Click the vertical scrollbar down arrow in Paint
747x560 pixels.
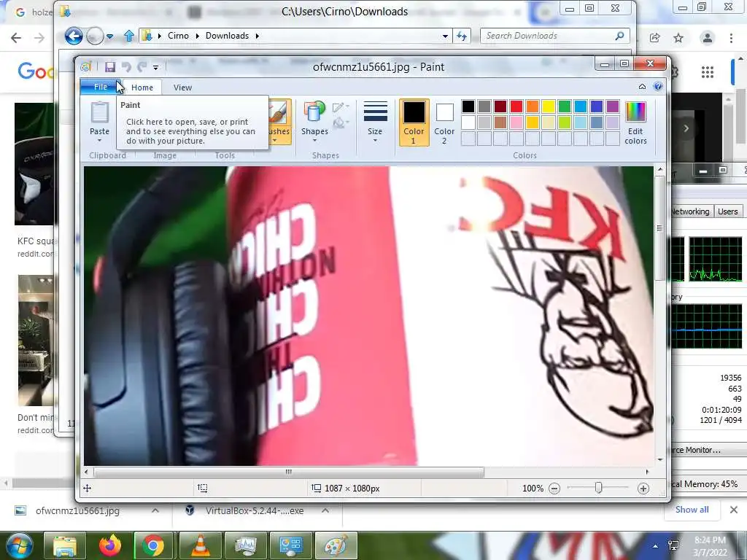point(659,459)
